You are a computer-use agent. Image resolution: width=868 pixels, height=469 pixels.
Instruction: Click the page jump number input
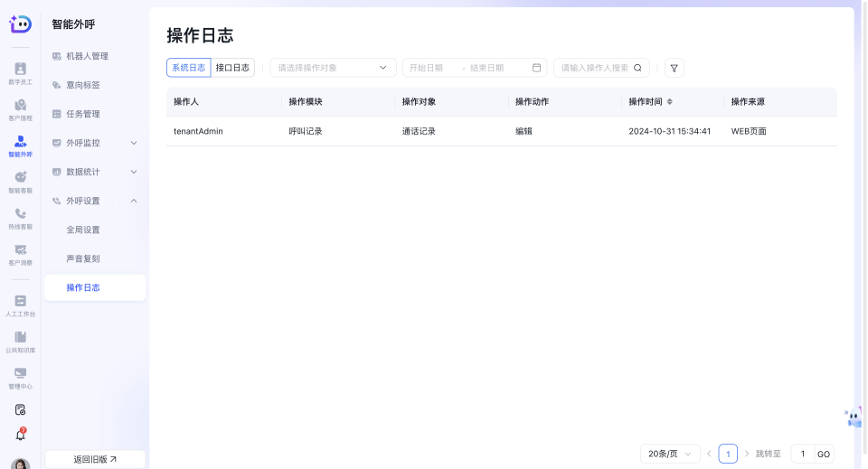click(803, 454)
